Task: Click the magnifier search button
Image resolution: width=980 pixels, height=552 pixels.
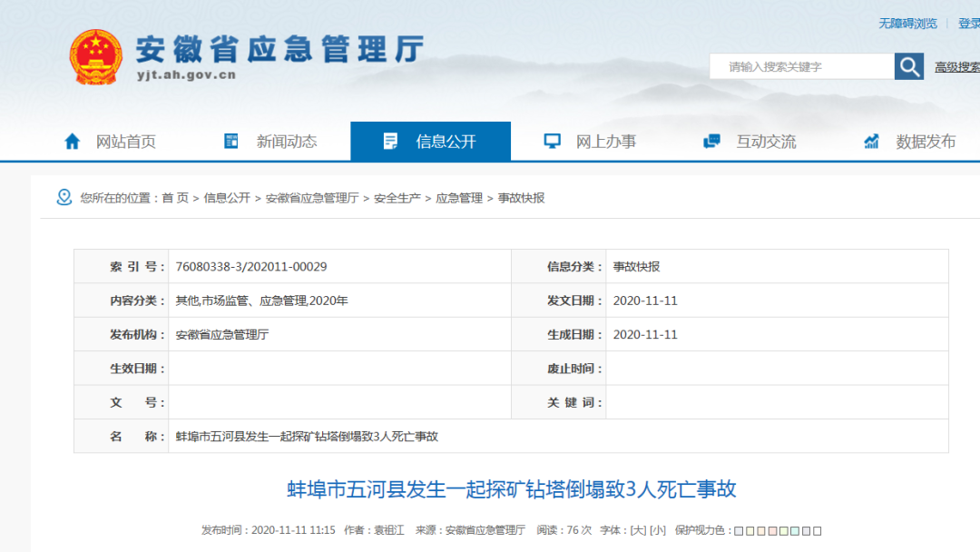Action: pos(909,66)
